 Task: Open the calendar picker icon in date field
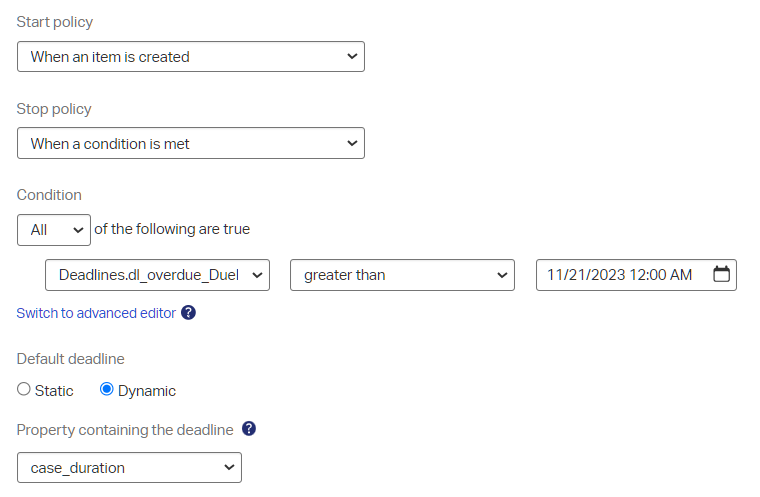[721, 274]
